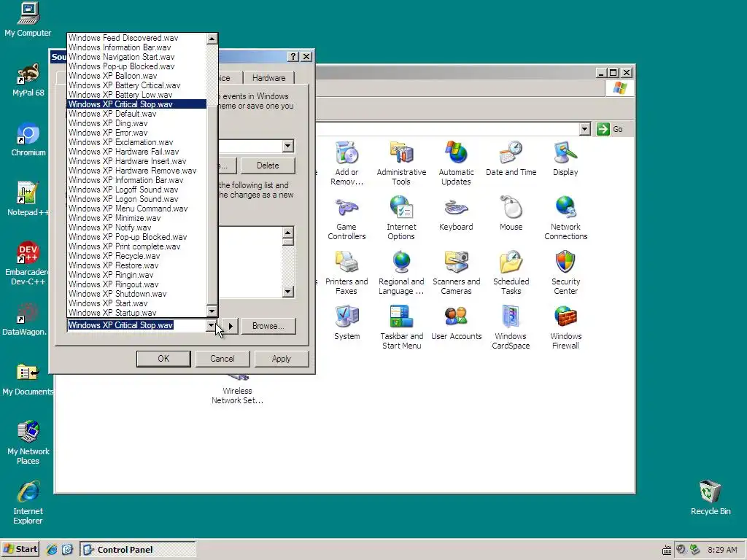Click program events list up scroll arrow

click(287, 233)
